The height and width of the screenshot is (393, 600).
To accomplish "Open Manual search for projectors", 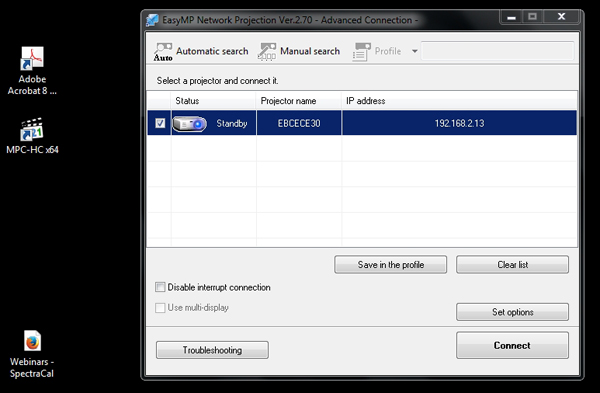I will 299,51.
